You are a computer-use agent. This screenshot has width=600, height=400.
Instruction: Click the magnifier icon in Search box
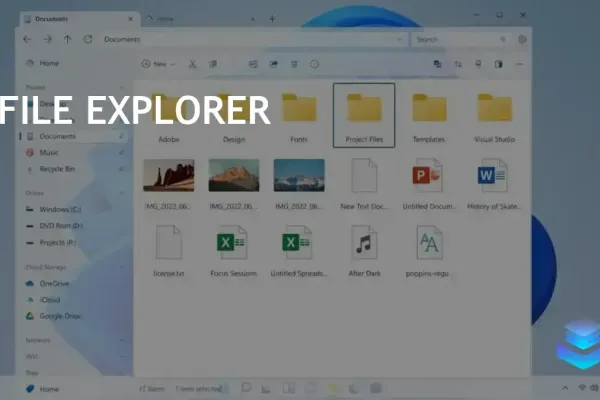tap(503, 39)
